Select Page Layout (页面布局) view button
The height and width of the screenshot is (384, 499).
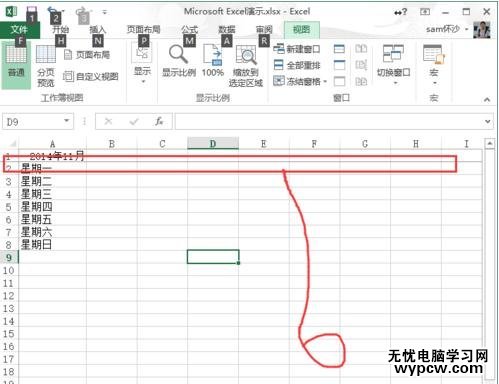coord(87,55)
